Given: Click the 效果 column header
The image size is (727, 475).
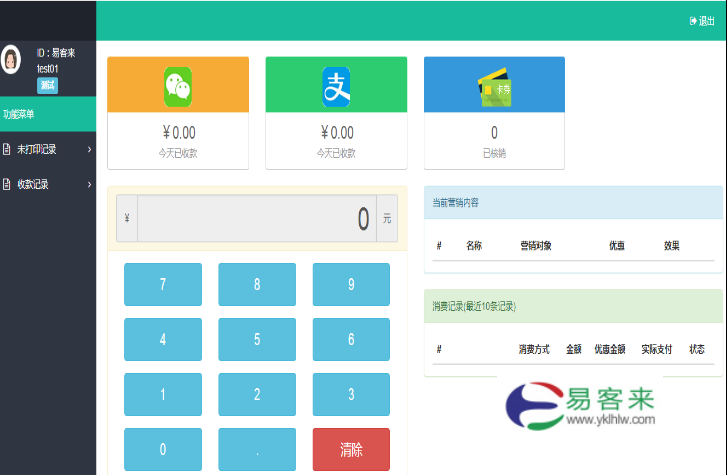Looking at the screenshot, I should tap(671, 246).
